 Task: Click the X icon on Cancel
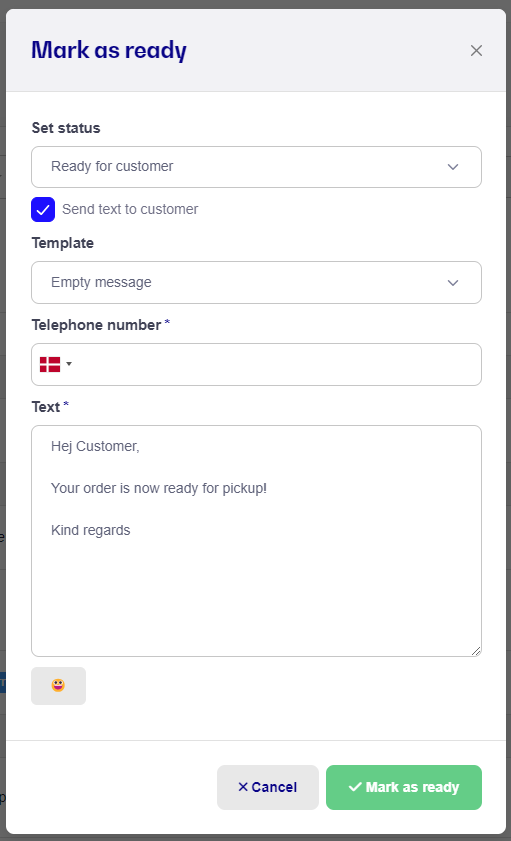[x=243, y=787]
